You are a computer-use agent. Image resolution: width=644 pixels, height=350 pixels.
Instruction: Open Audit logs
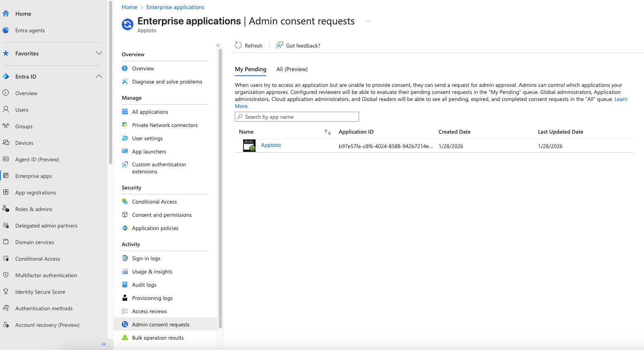144,285
